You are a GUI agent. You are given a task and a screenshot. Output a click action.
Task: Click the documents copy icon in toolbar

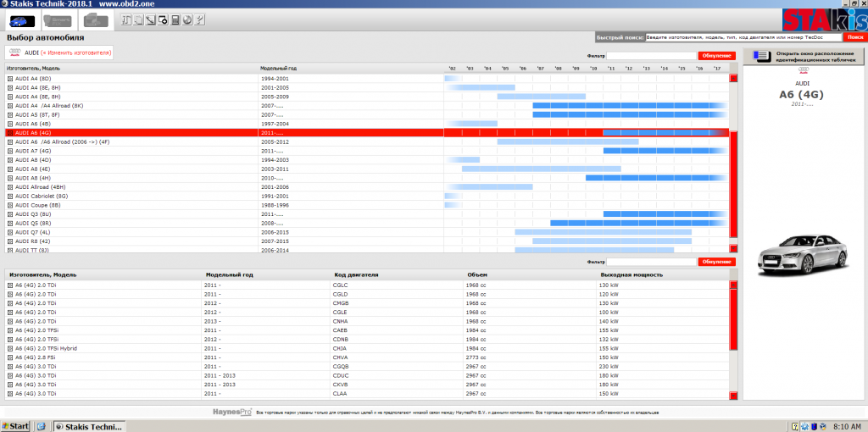139,20
